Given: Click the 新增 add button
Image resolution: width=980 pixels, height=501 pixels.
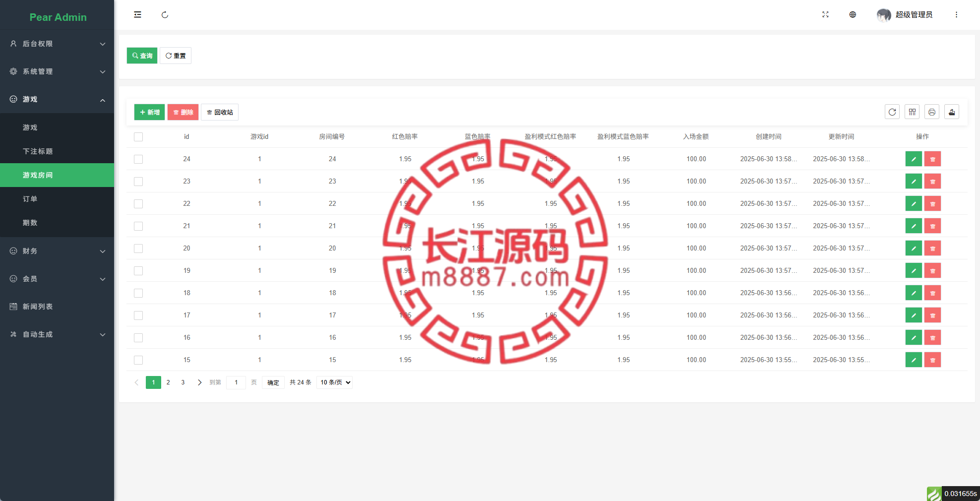Looking at the screenshot, I should [x=149, y=112].
